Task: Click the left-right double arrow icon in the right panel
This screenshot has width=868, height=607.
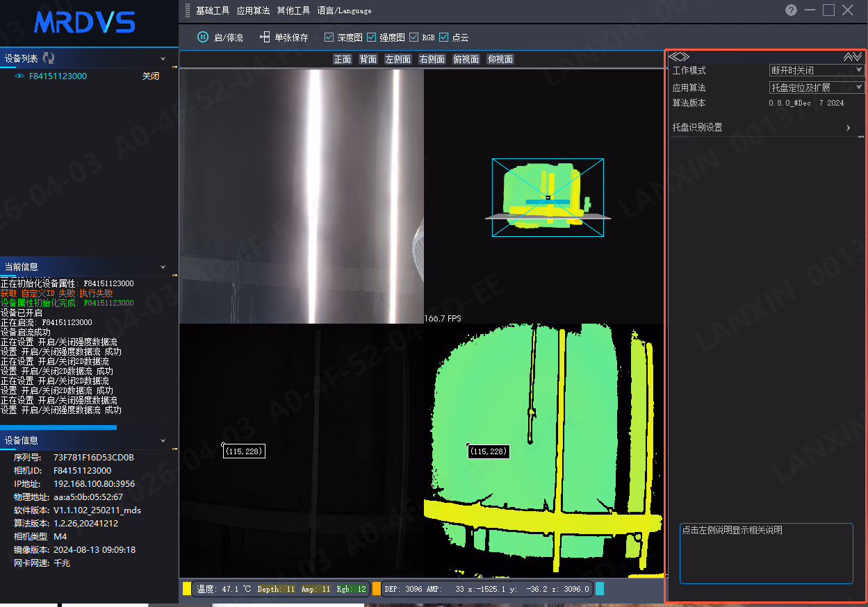Action: 680,57
